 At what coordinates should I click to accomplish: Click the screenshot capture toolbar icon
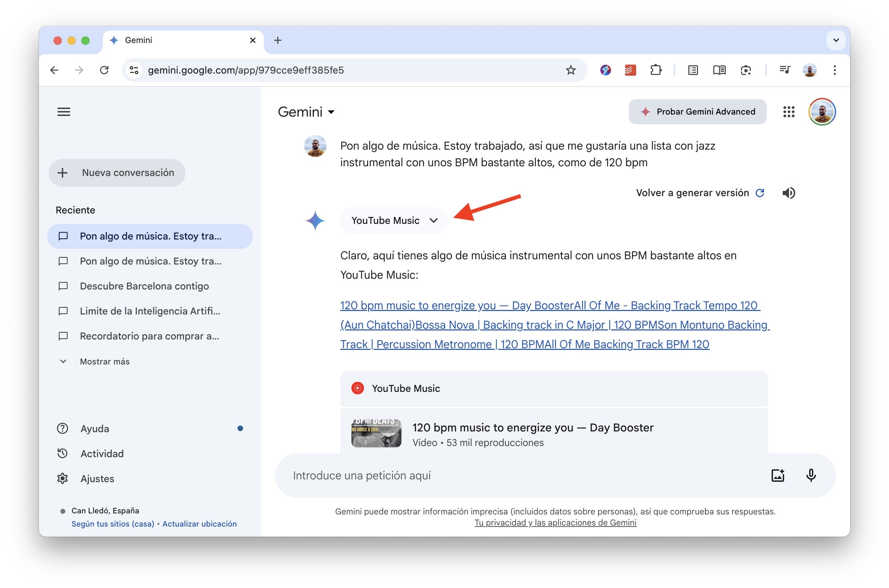746,70
